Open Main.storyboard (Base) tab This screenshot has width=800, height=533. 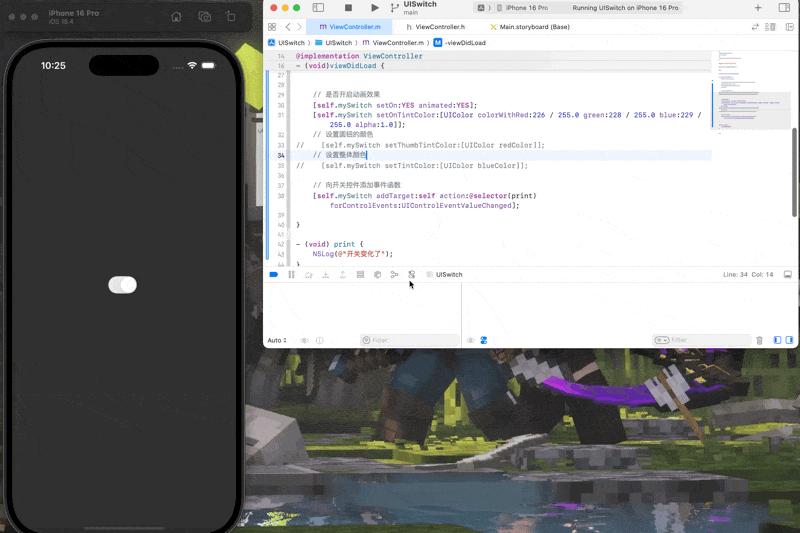(530, 27)
